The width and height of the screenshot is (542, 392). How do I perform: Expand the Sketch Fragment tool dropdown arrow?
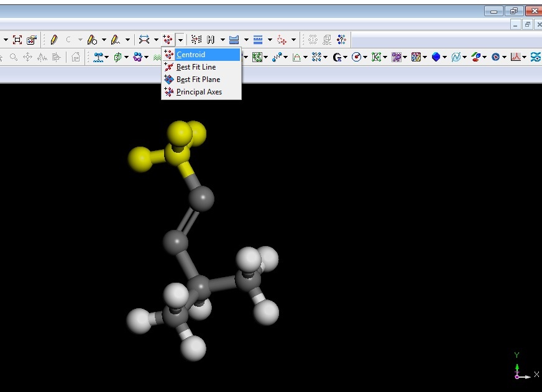point(127,40)
